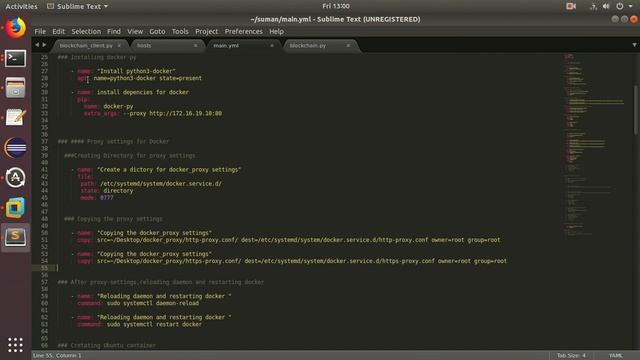Viewport: 640px width, 360px height.
Task: Click the path /etc/systemd/system/docker.service.d/ on line 43
Action: coord(161,184)
